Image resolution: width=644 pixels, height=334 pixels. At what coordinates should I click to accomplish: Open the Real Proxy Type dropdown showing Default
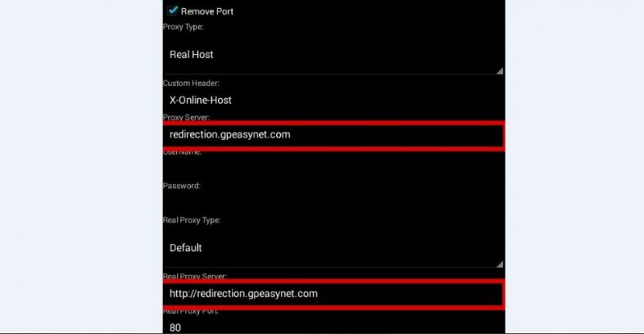[x=333, y=248]
